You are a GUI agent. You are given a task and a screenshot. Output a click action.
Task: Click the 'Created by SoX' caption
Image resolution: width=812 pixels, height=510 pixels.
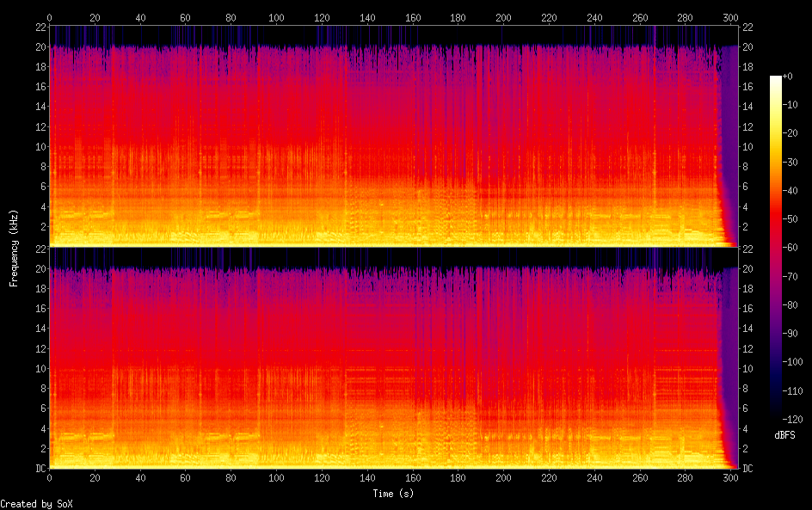pyautogui.click(x=36, y=504)
